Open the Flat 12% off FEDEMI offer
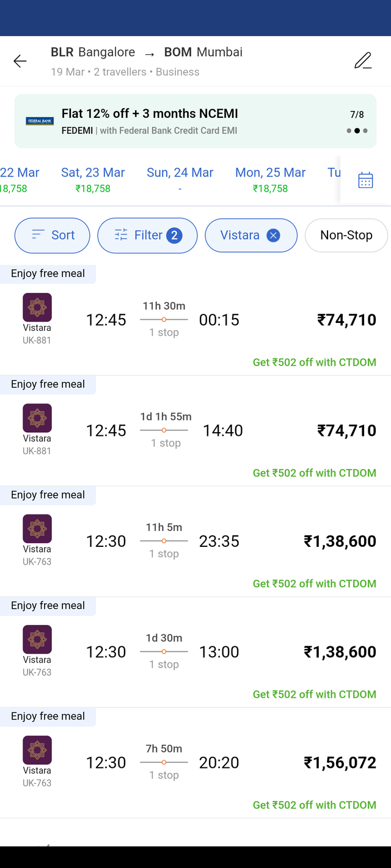Viewport: 391px width, 868px height. pyautogui.click(x=195, y=121)
